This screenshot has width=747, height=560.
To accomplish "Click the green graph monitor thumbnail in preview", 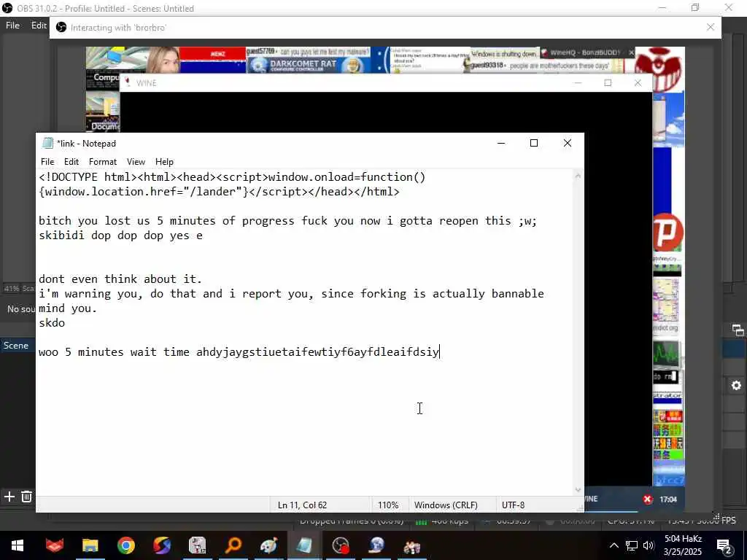I will pyautogui.click(x=666, y=354).
